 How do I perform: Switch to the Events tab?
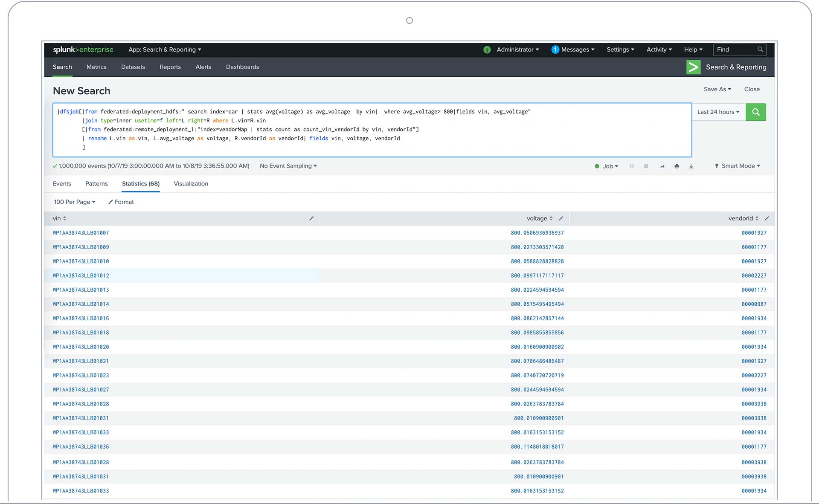coord(62,184)
